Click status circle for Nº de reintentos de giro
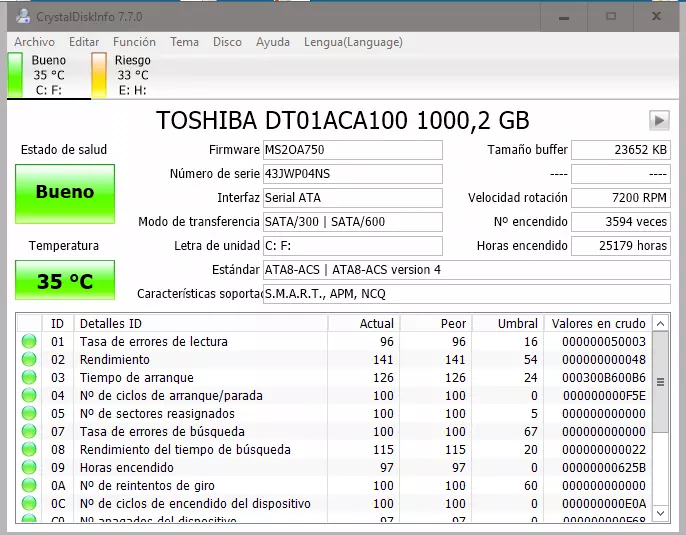Image resolution: width=686 pixels, height=535 pixels. pyautogui.click(x=29, y=486)
